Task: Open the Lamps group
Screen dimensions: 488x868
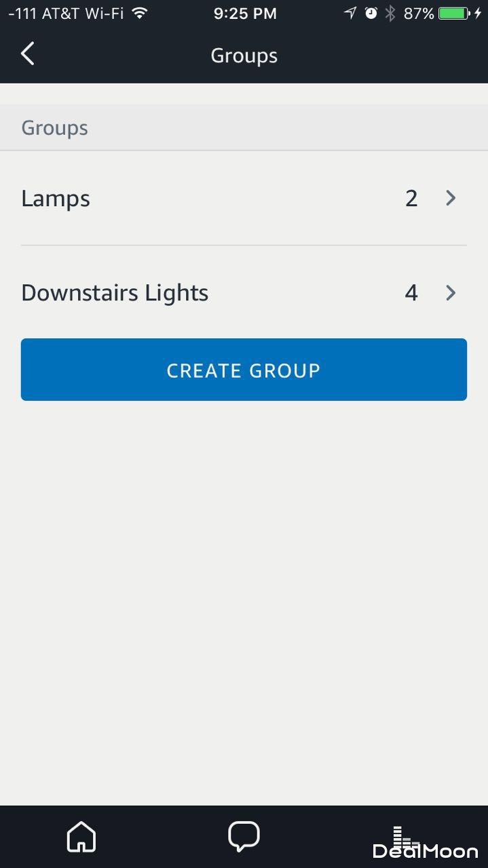Action: click(56, 198)
